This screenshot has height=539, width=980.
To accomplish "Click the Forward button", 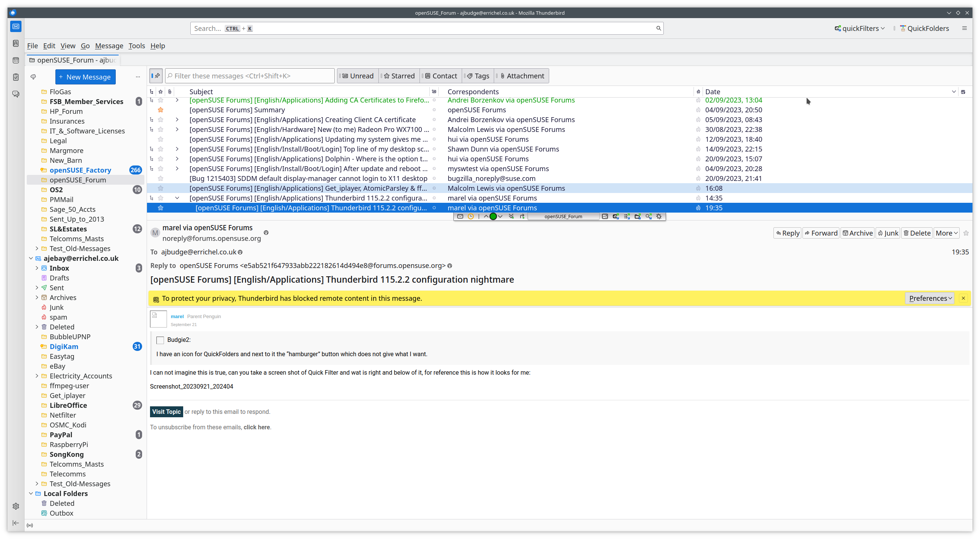I will 821,233.
